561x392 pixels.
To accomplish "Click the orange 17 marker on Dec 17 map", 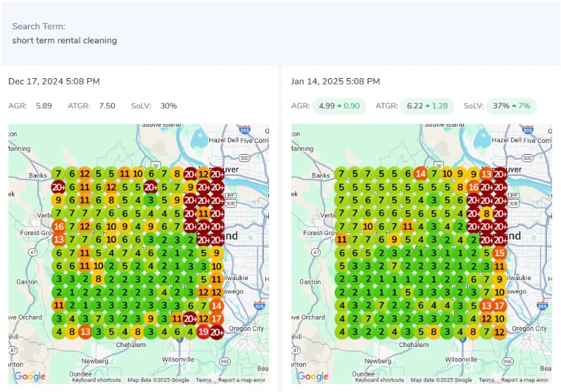I will point(216,319).
